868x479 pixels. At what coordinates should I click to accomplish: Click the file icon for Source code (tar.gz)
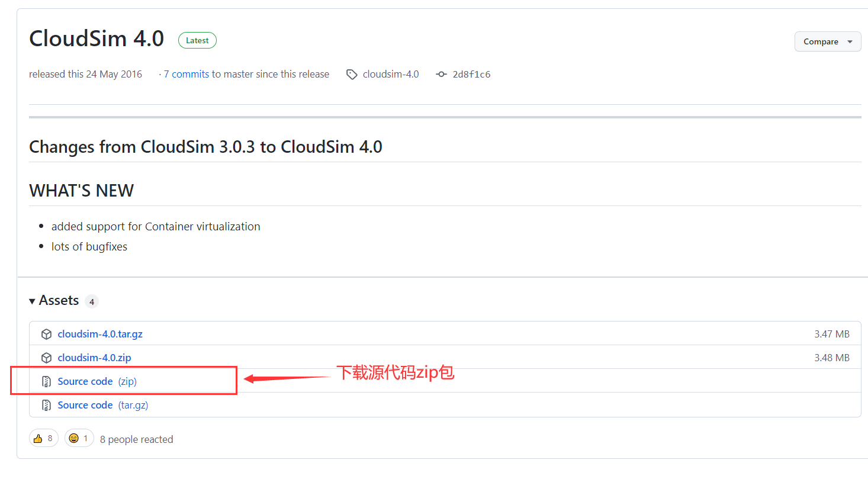[x=46, y=405]
